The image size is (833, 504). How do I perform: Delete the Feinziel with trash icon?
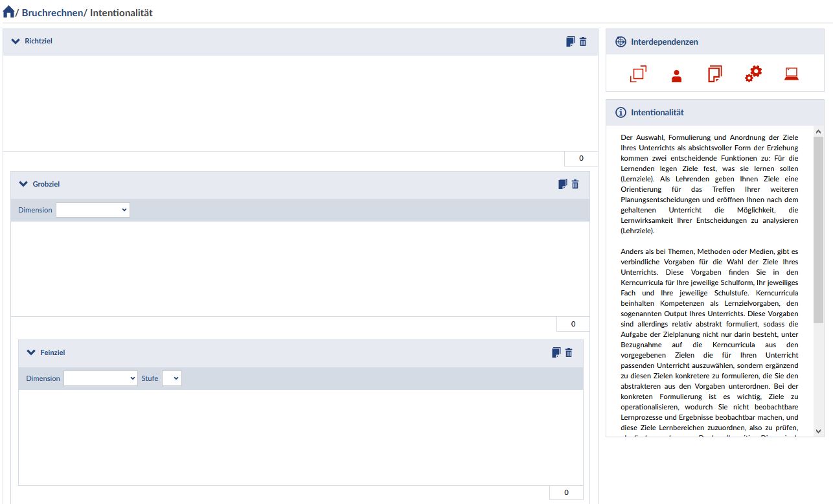[569, 352]
